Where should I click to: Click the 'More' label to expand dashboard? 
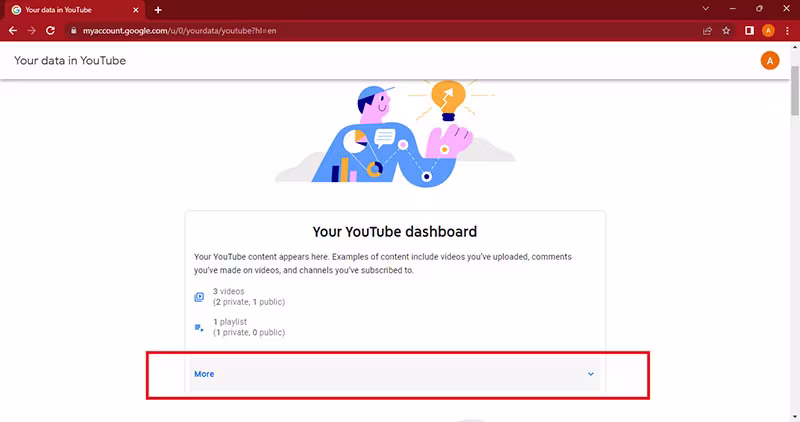204,374
